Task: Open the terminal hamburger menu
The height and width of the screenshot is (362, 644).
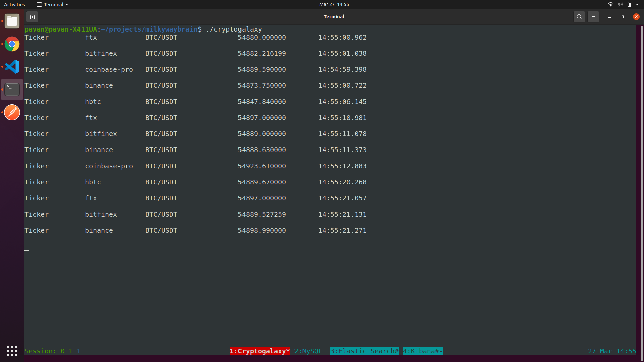Action: (x=593, y=17)
